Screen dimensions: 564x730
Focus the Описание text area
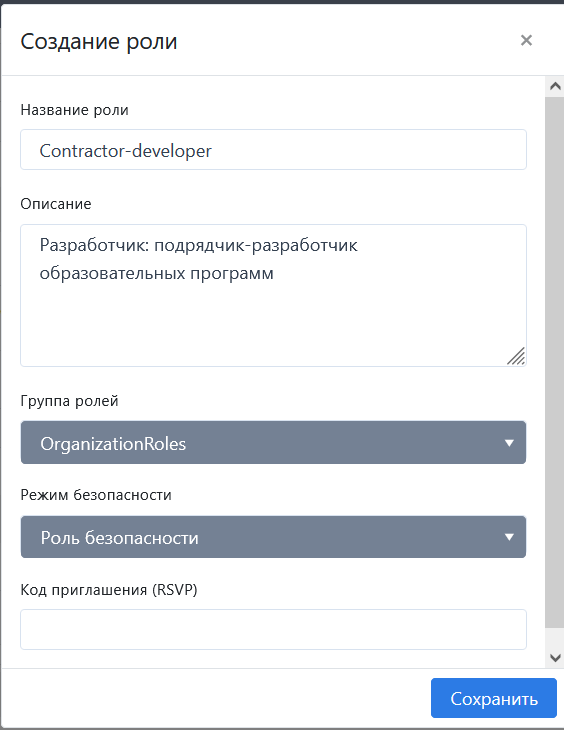coord(273,296)
